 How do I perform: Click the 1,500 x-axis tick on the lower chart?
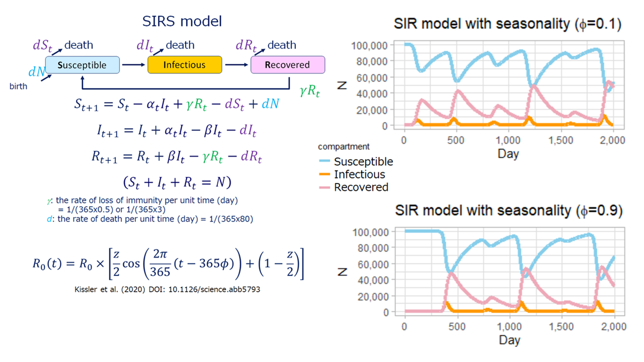(x=561, y=326)
